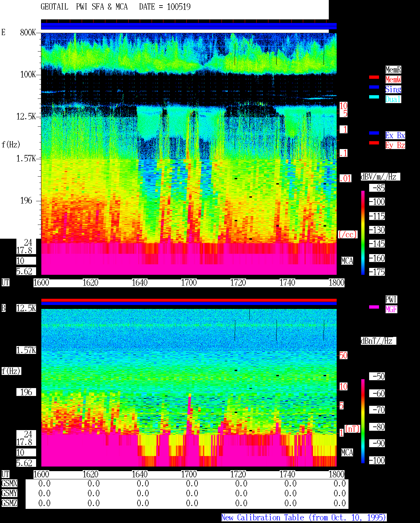Click '1800' on the lower UT axis
Screen dimensions: 420x523
point(336,474)
